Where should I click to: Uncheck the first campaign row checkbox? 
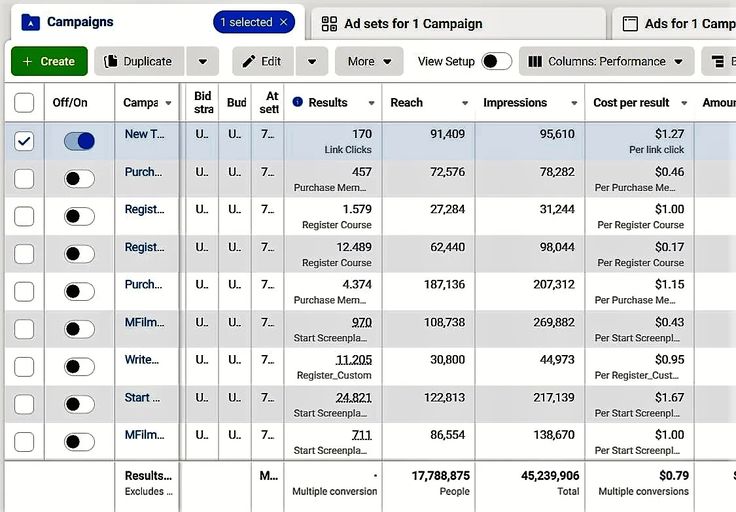[x=24, y=141]
